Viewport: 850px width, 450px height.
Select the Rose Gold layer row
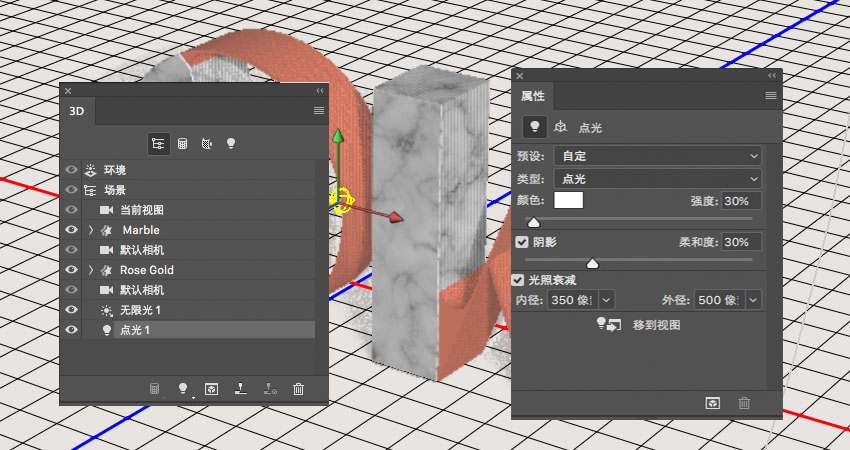tap(198, 269)
